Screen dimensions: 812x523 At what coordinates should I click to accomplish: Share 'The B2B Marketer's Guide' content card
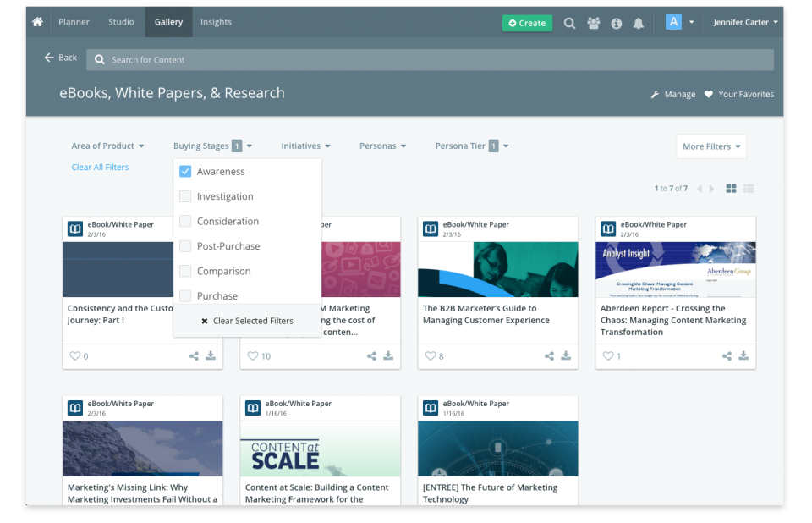click(x=548, y=355)
